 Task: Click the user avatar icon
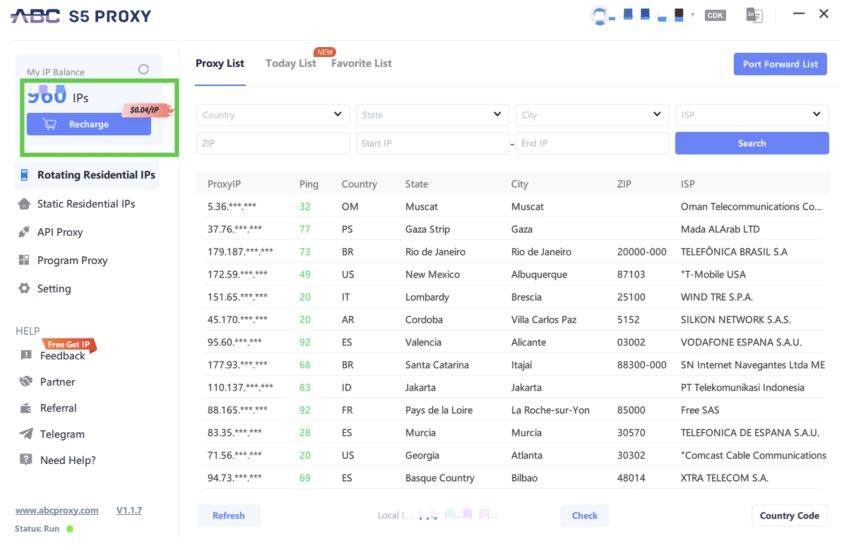[x=599, y=15]
